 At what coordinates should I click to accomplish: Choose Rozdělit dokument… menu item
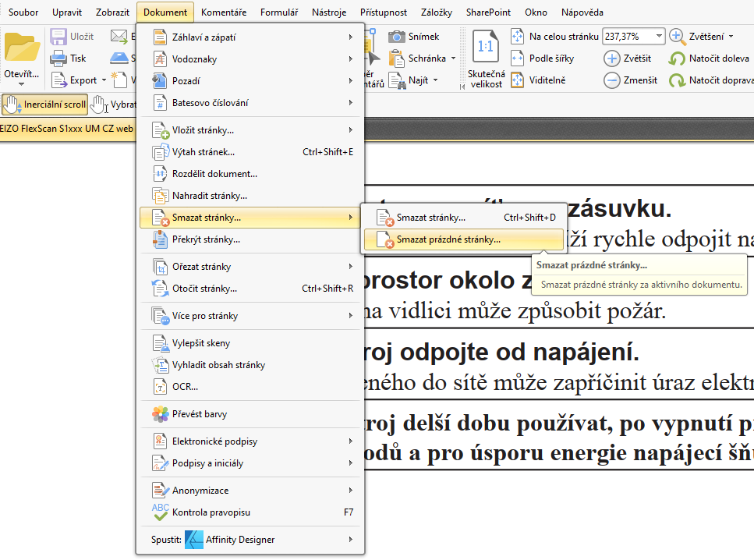[250, 174]
